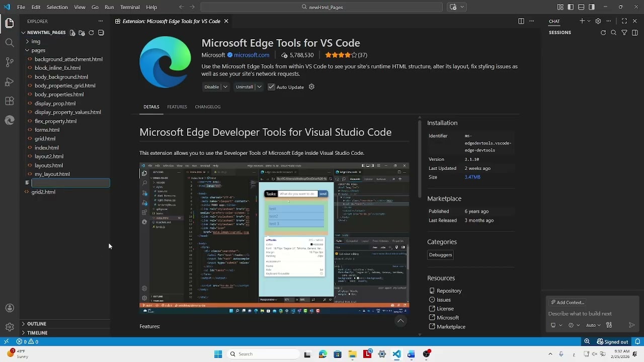The width and height of the screenshot is (644, 362).
Task: Open the Search view in activity bar
Action: (x=10, y=43)
